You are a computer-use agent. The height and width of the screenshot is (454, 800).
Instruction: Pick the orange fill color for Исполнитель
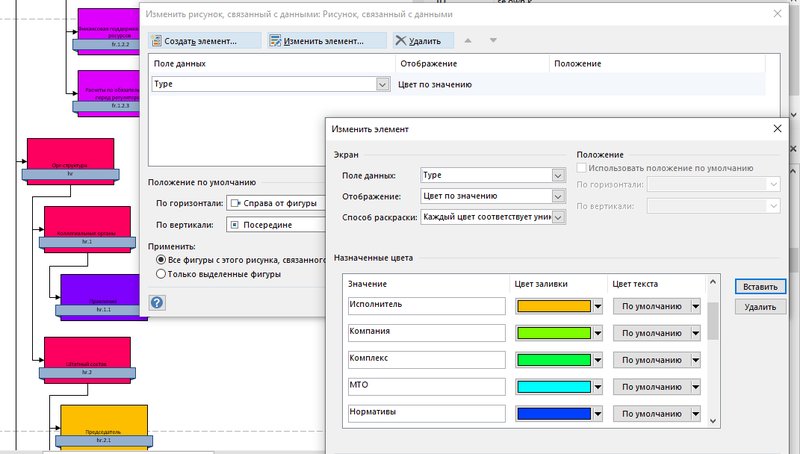pos(555,306)
